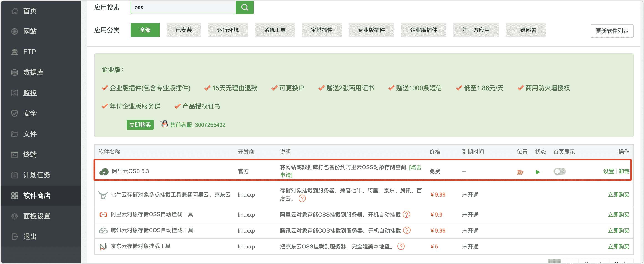
Task: Click the 更新软件列表 button
Action: pyautogui.click(x=612, y=31)
